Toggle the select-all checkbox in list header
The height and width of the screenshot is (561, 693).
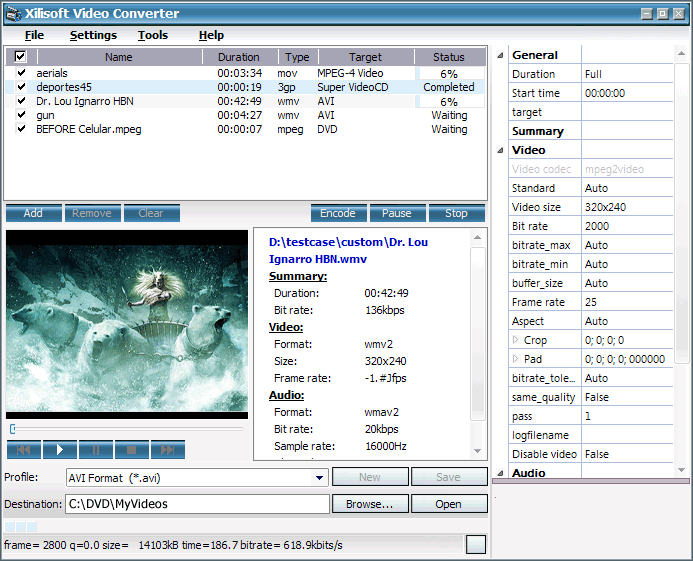20,57
